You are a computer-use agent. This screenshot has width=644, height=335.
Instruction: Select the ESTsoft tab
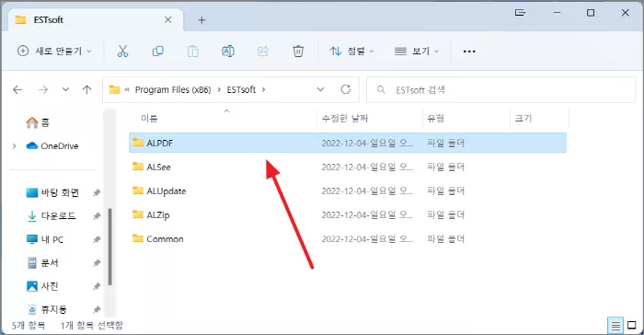coord(95,19)
